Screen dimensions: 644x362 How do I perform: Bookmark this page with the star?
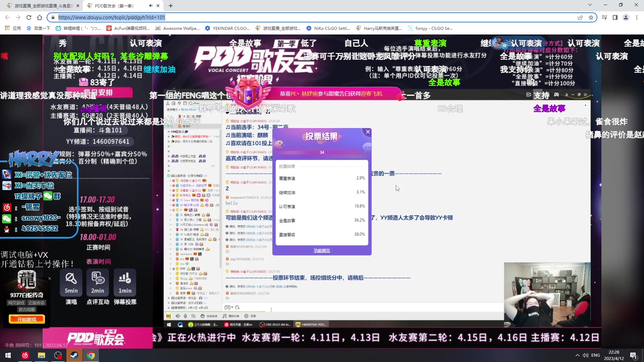tap(591, 17)
